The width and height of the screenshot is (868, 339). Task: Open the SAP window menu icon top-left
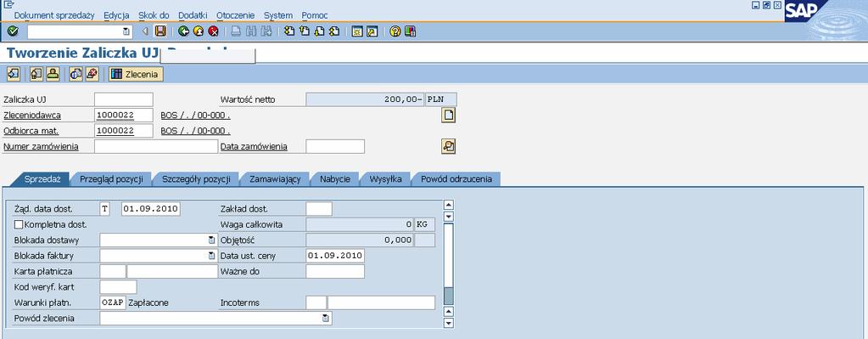[x=8, y=4]
